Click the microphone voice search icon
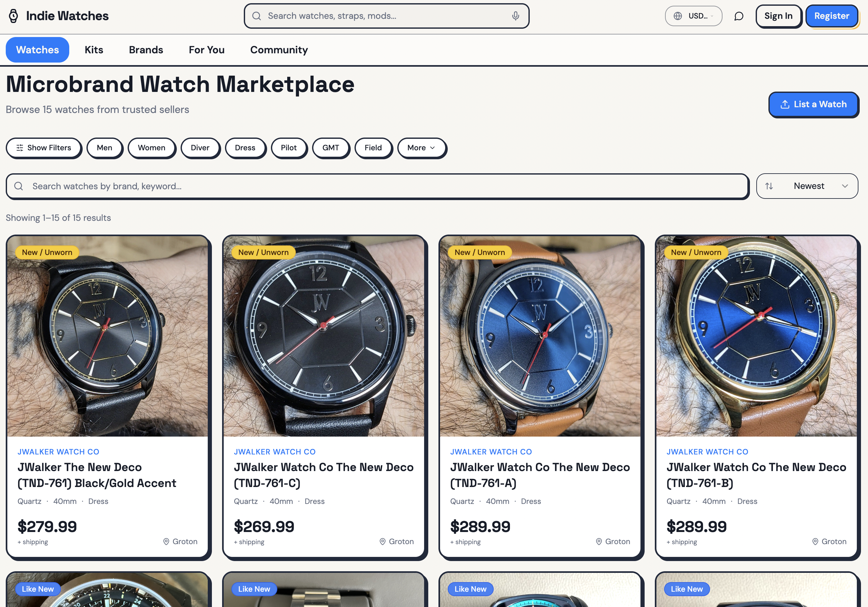 [515, 16]
